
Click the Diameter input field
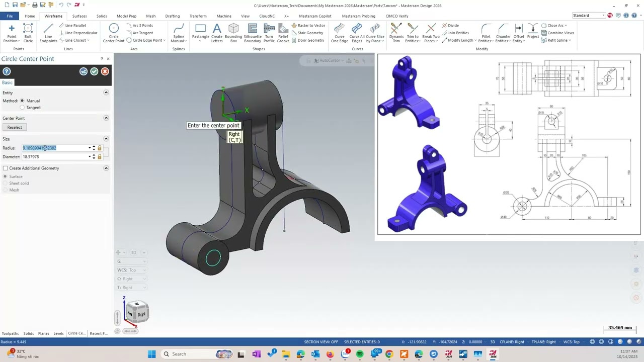(x=55, y=156)
